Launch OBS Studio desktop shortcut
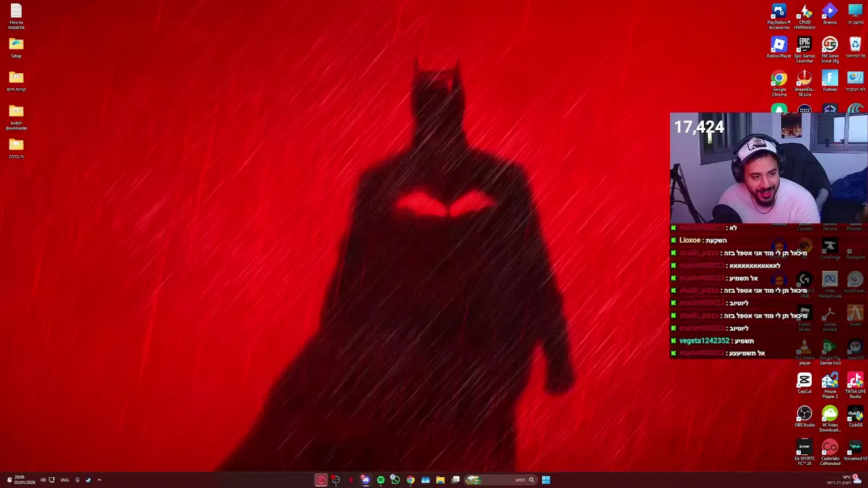Screen dimensions: 868x488 (x=804, y=417)
